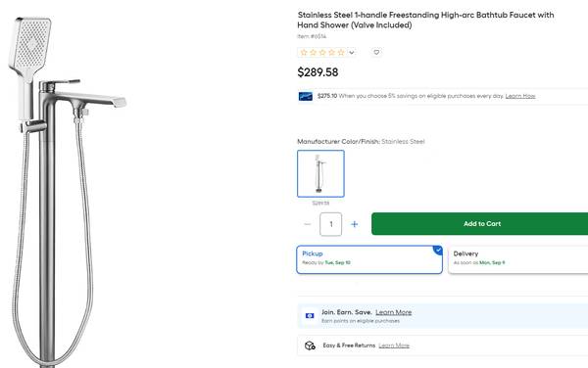Expand the star ratings dropdown chevron
Screen dimensions: 588x368
pyautogui.click(x=352, y=53)
